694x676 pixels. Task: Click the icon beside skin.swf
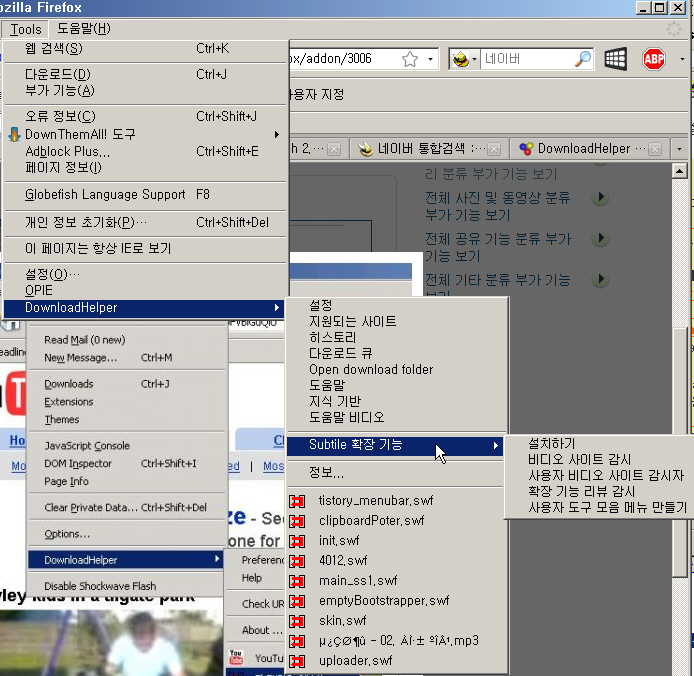297,621
